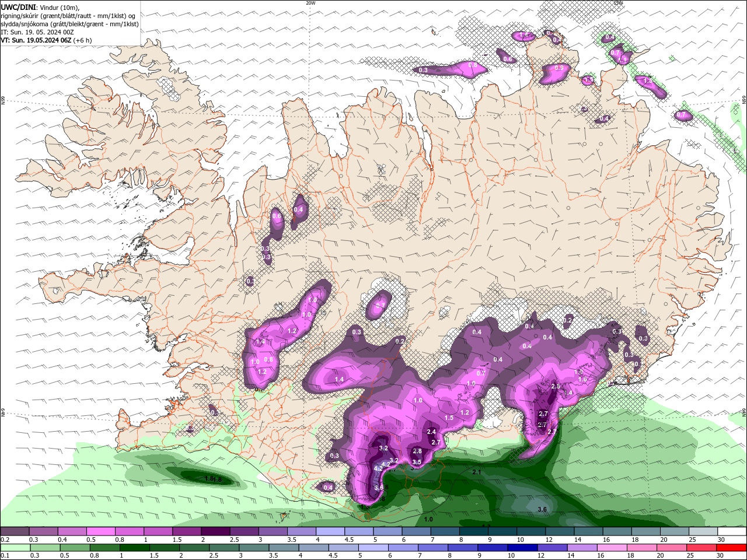Click the white 30 swatch, upper legend row
747x560 pixels.
[x=731, y=531]
